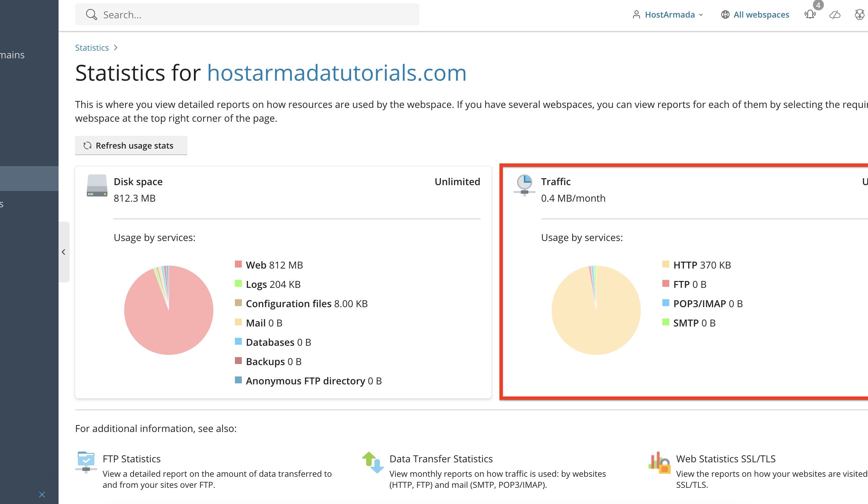This screenshot has width=868, height=504.
Task: Open the HostArmada account dropdown
Action: tap(668, 14)
